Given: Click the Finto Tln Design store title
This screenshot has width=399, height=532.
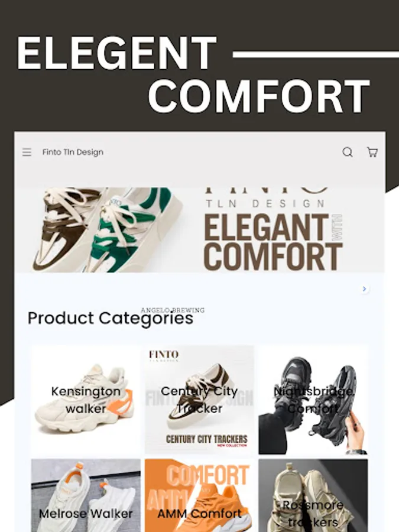Looking at the screenshot, I should [73, 153].
